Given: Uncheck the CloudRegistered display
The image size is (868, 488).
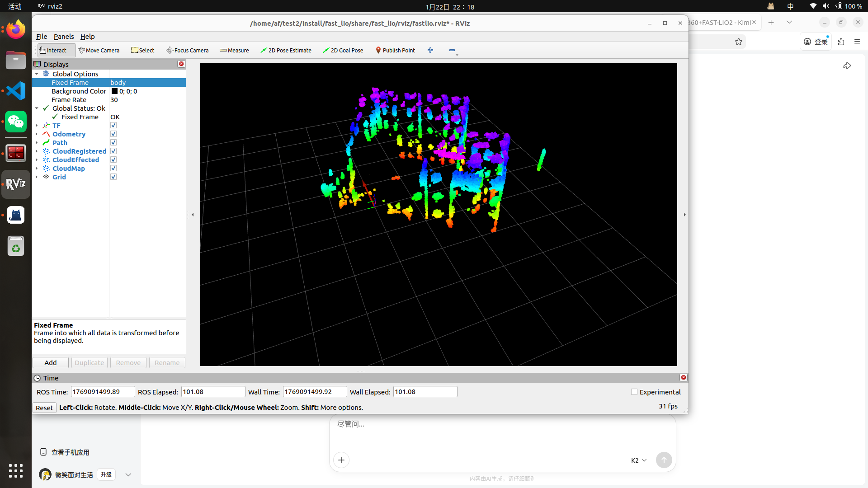Looking at the screenshot, I should tap(113, 151).
